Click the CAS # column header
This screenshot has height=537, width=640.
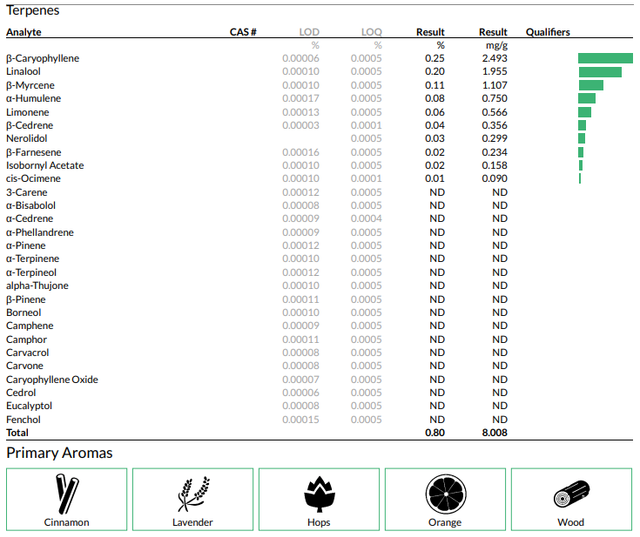pyautogui.click(x=243, y=32)
